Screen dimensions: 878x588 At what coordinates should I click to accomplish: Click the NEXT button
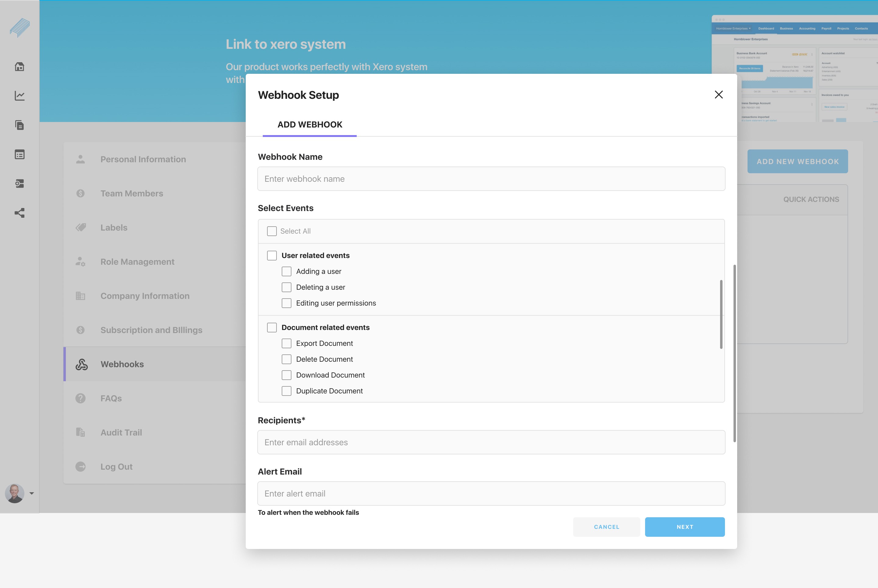pos(684,526)
